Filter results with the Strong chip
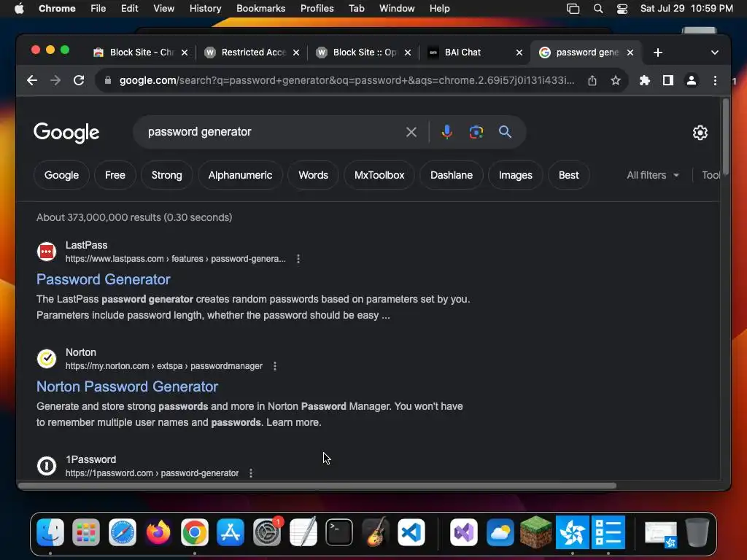Image resolution: width=747 pixels, height=560 pixels. click(167, 175)
